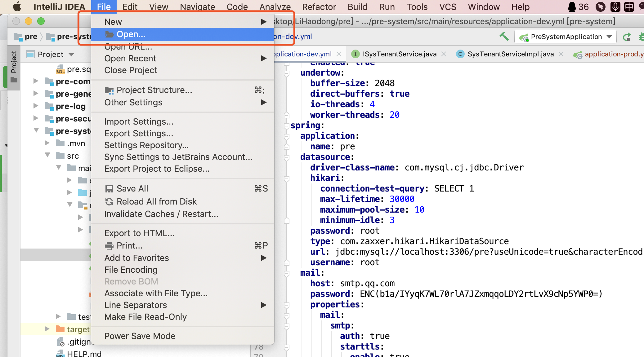Image resolution: width=644 pixels, height=357 pixels.
Task: Expand the target folder
Action: 47,329
